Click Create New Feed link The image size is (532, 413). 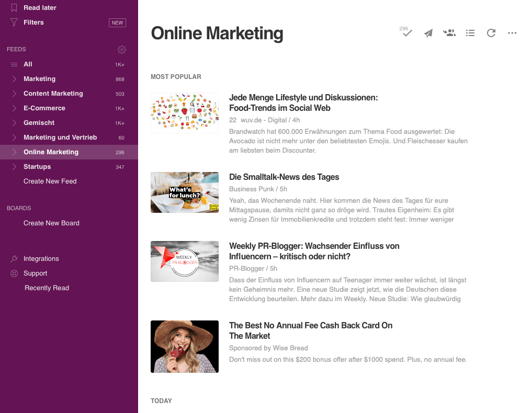click(x=50, y=181)
